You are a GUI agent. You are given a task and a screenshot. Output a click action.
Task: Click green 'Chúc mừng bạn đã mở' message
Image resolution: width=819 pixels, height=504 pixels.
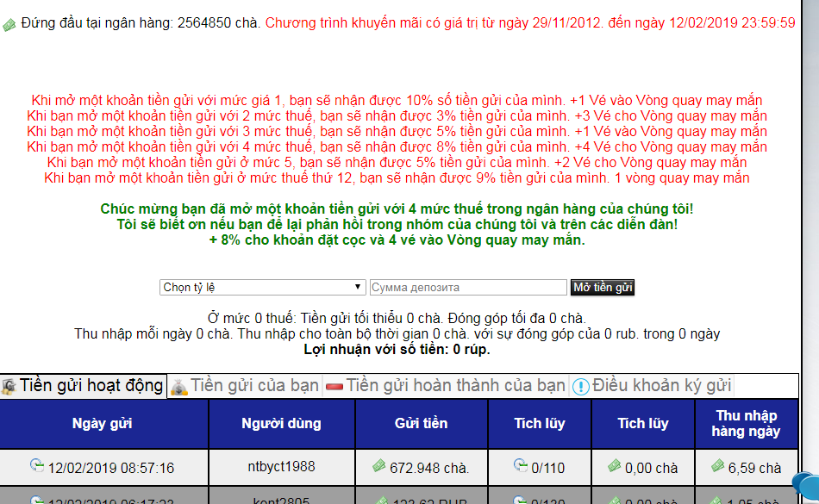(x=397, y=209)
